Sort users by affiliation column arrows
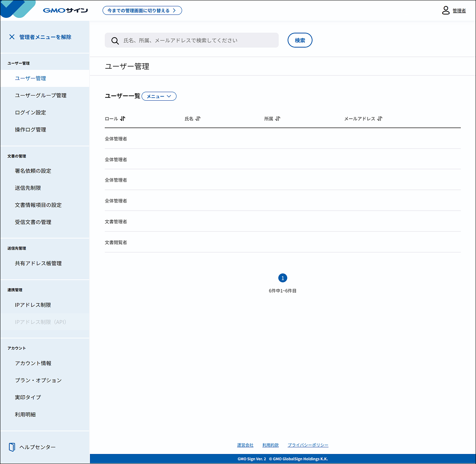476x464 pixels. coord(278,119)
